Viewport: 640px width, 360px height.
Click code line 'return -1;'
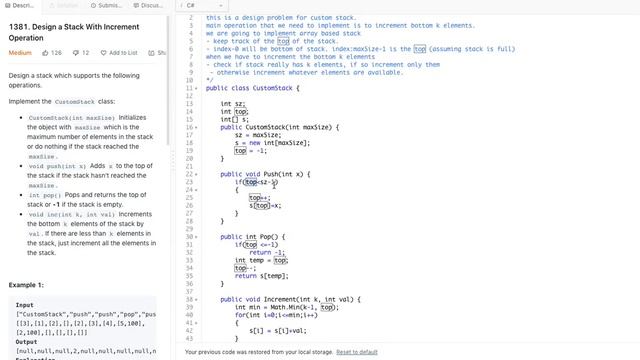pyautogui.click(x=267, y=252)
